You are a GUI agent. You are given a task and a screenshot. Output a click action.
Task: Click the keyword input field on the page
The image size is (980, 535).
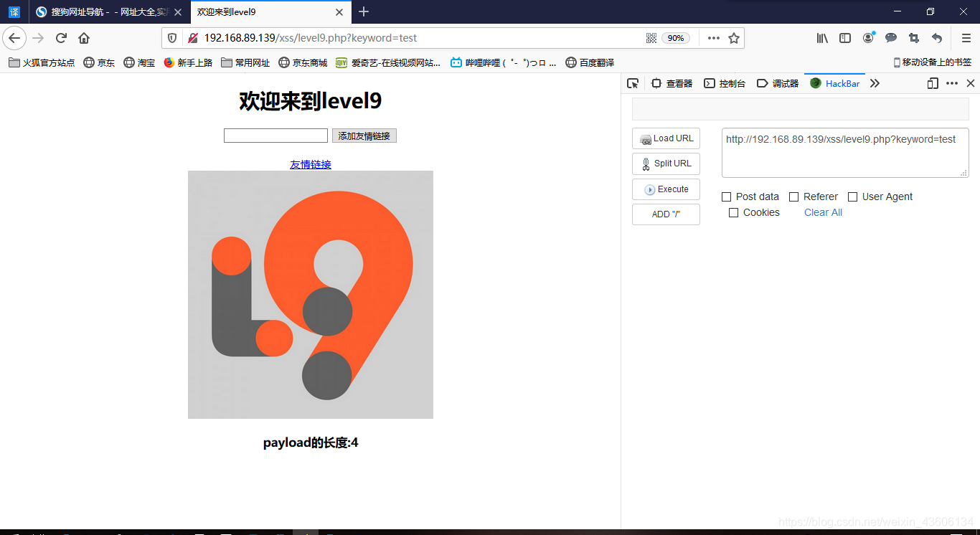[275, 135]
